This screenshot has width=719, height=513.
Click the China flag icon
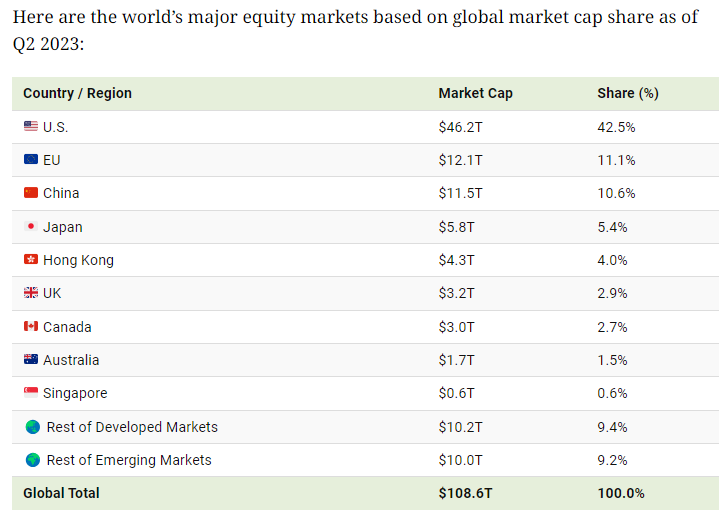coord(31,193)
